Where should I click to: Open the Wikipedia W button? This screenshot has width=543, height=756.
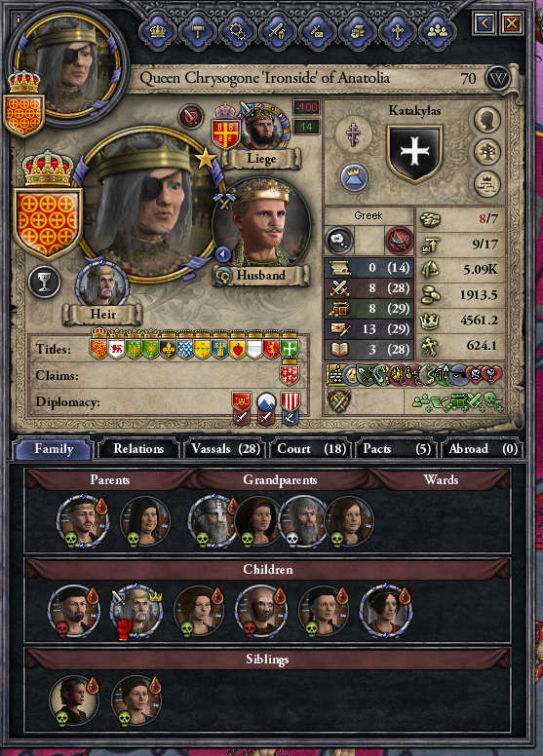(497, 78)
